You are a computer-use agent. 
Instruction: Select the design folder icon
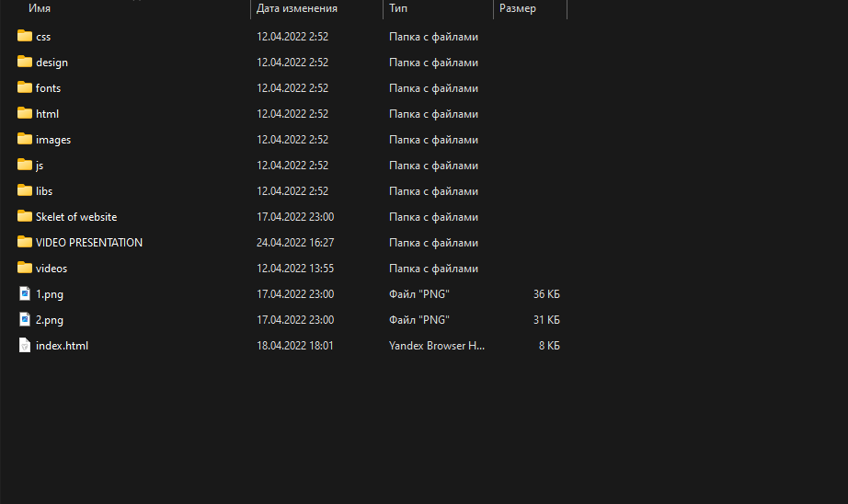(25, 63)
